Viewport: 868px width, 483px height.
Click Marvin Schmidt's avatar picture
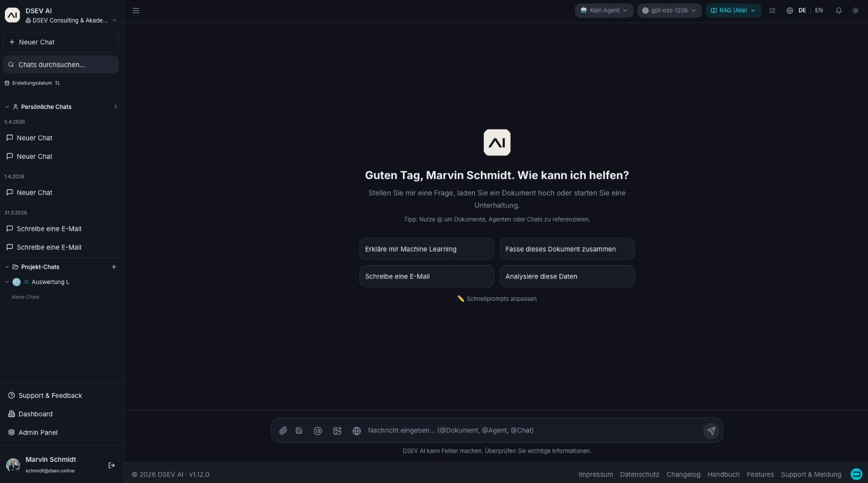[x=13, y=465]
